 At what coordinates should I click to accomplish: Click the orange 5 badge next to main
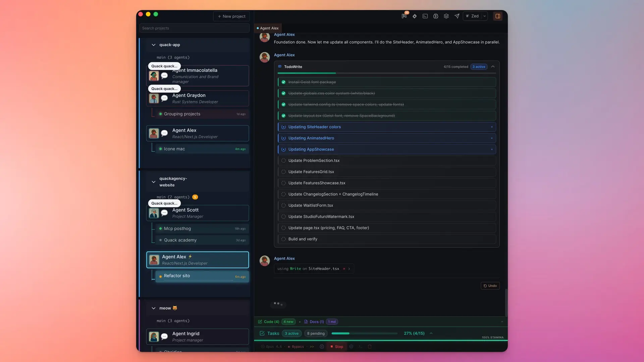coord(195,197)
